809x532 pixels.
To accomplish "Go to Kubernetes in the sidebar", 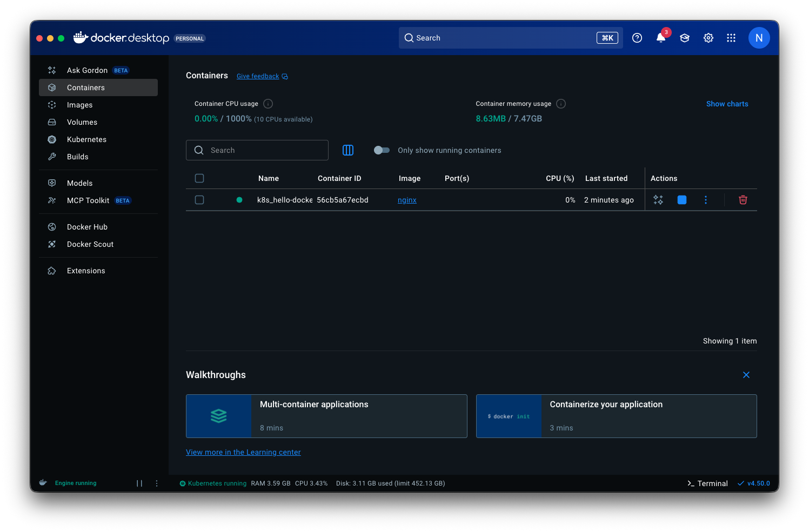I will point(98,139).
